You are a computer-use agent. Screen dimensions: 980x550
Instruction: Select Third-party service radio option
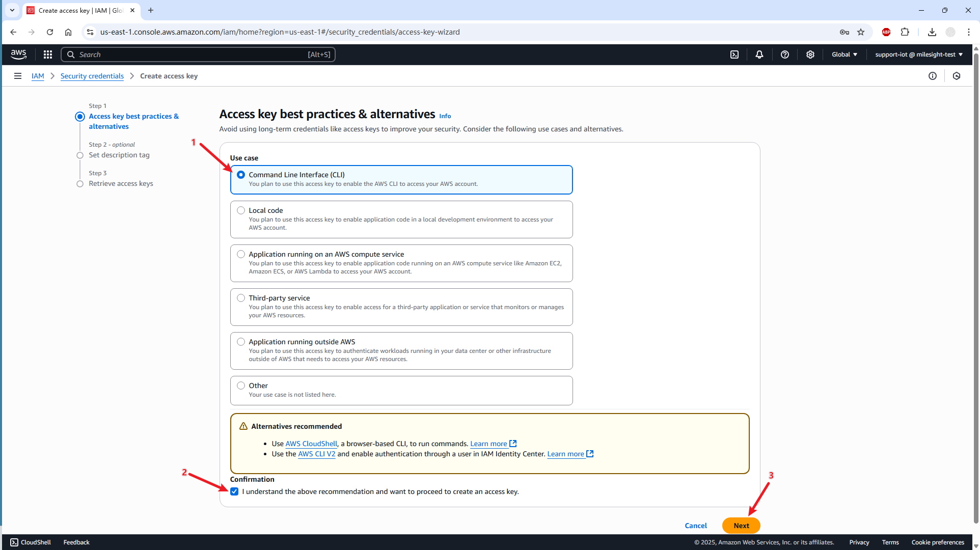(x=241, y=298)
